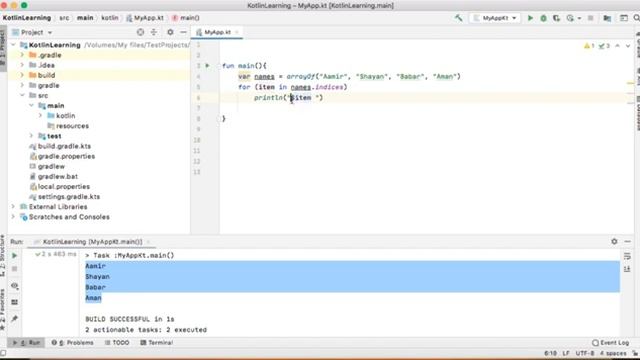
Task: Click MyApp.kt breadcrumb in navigation bar
Action: click(145, 18)
